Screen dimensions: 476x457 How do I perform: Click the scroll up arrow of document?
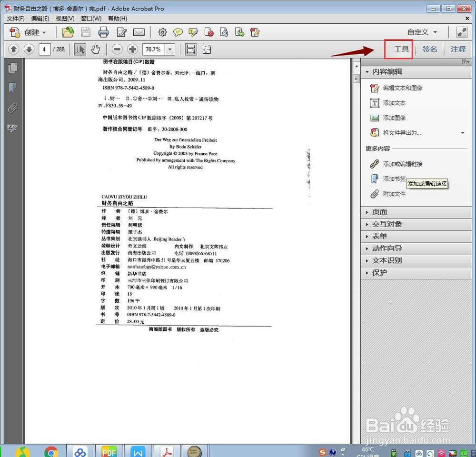click(x=357, y=66)
